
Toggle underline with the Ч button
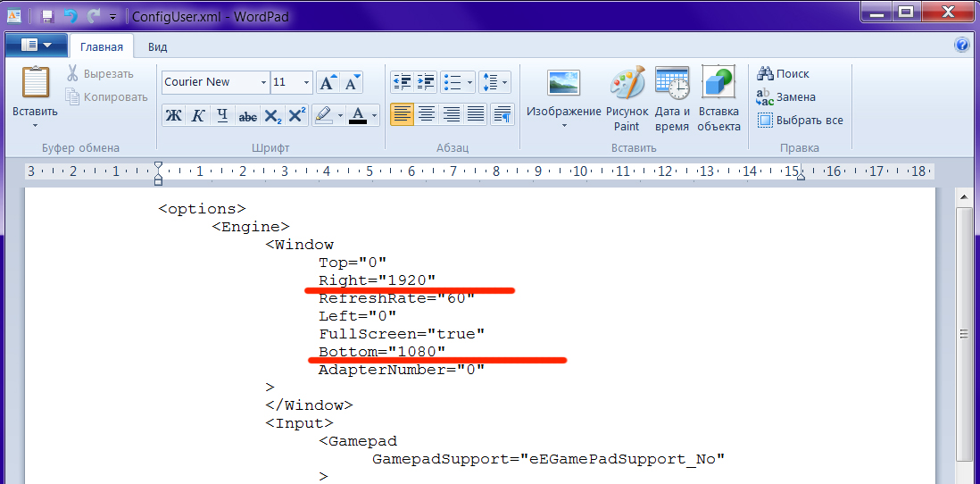[x=222, y=116]
